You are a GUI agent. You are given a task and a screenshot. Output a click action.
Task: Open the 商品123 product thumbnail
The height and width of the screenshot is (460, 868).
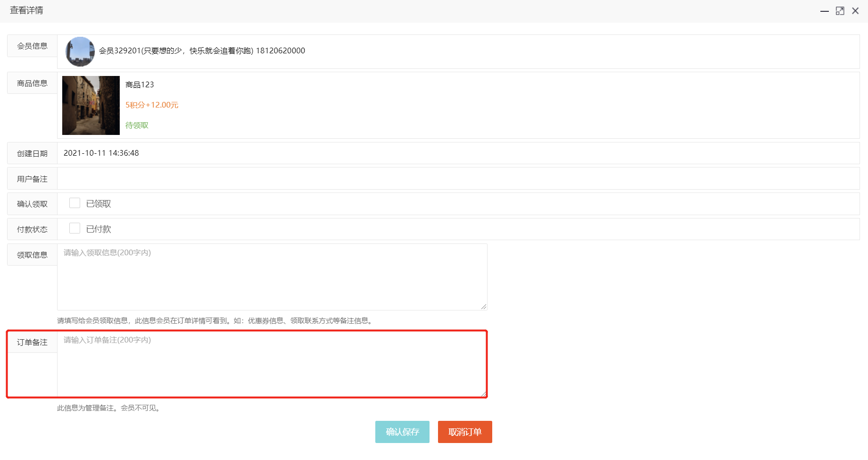91,105
